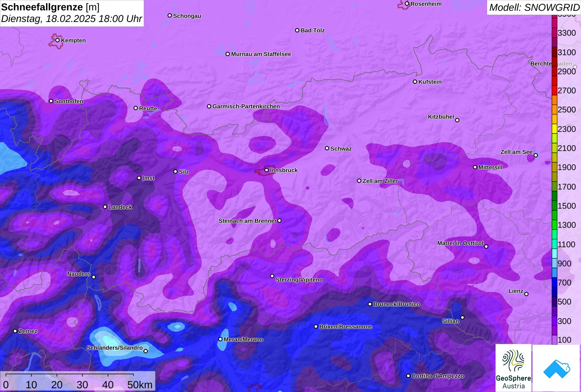The image size is (581, 392).
Task: Click the Zell am Ziller label
Action: [381, 181]
